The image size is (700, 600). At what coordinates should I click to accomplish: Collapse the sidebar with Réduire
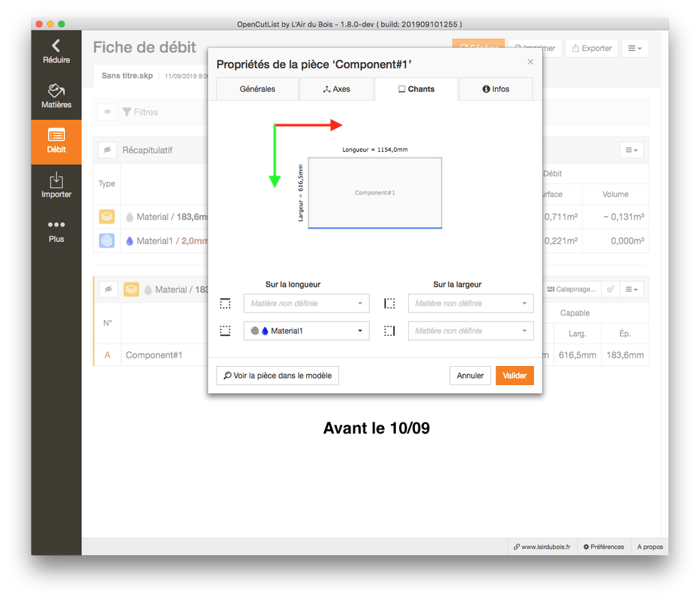(56, 52)
